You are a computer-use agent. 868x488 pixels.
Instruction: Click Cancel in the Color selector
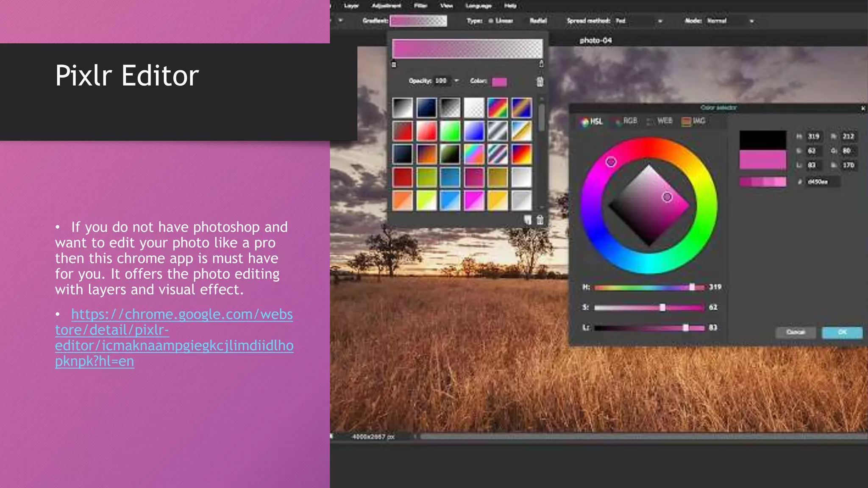pos(796,332)
